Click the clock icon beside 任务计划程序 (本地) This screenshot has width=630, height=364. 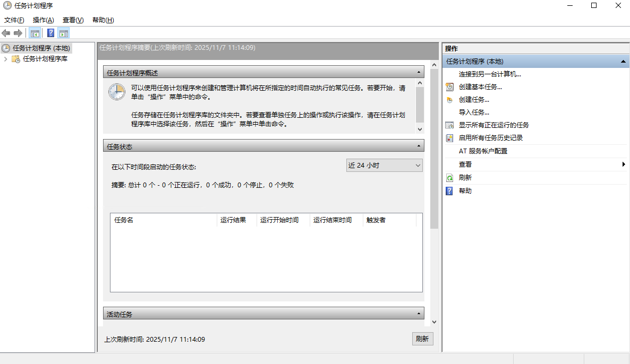[6, 48]
